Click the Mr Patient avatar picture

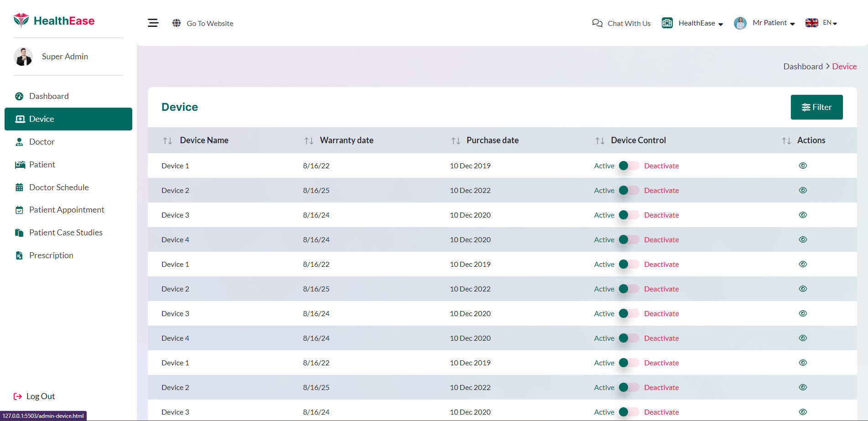(740, 23)
